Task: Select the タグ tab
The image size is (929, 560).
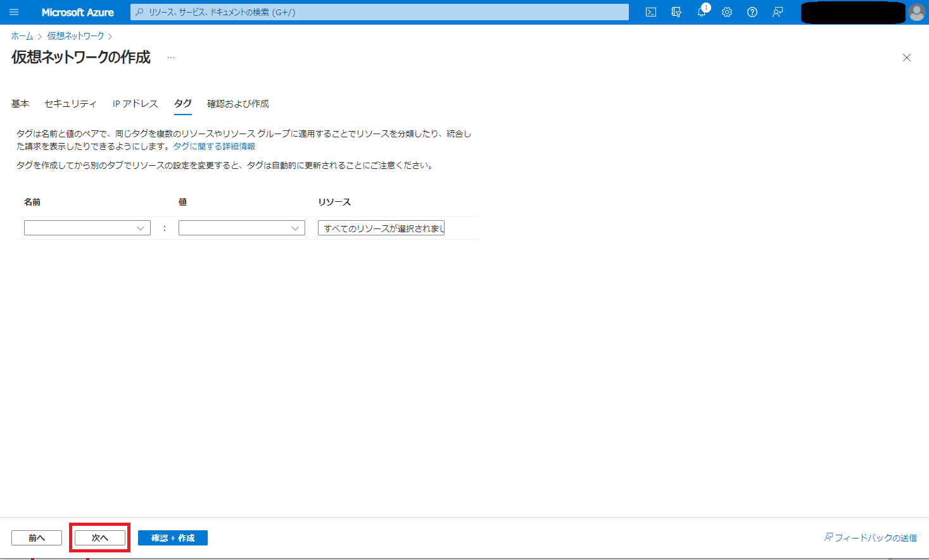Action: click(x=183, y=104)
